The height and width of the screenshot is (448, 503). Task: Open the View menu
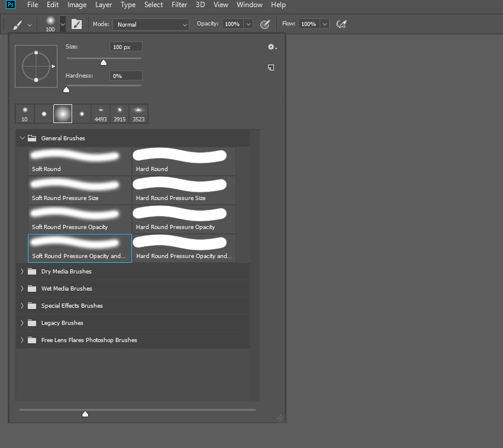(x=221, y=5)
